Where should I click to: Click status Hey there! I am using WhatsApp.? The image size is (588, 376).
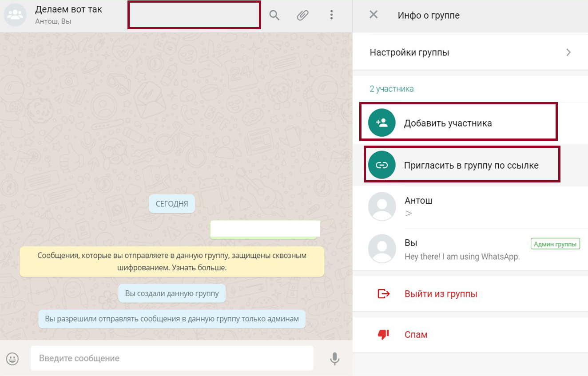(462, 257)
